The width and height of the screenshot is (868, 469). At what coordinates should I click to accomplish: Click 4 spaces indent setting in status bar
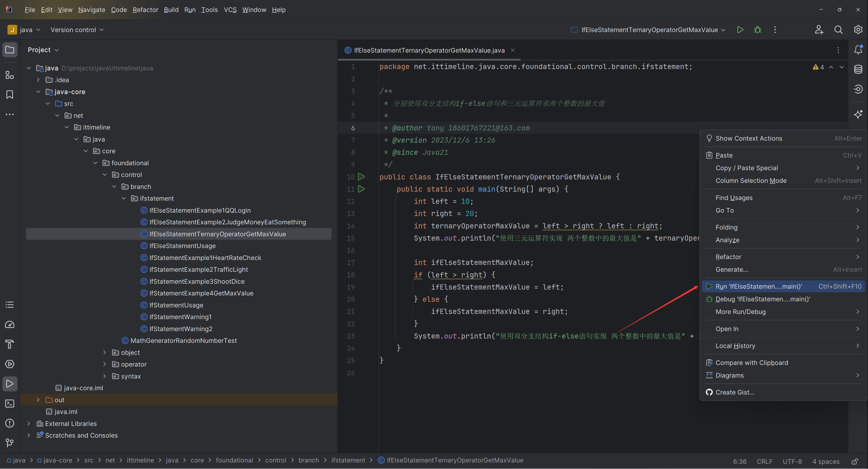(826, 461)
